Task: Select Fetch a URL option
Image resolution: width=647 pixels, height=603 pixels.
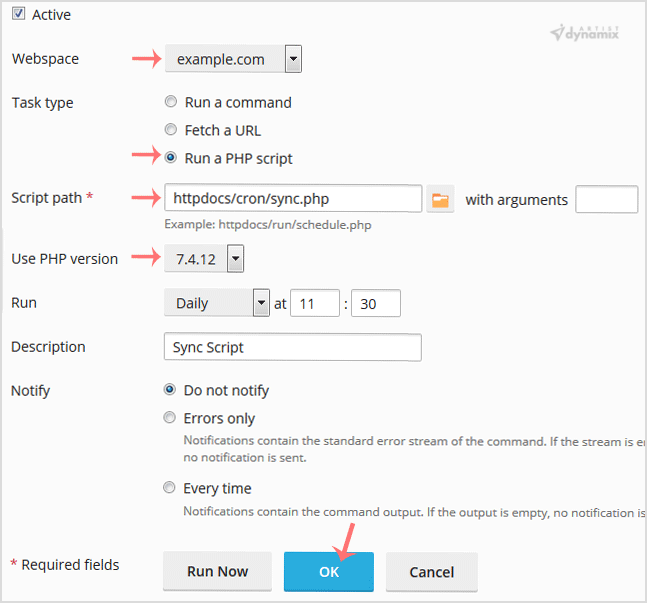Action: [170, 130]
